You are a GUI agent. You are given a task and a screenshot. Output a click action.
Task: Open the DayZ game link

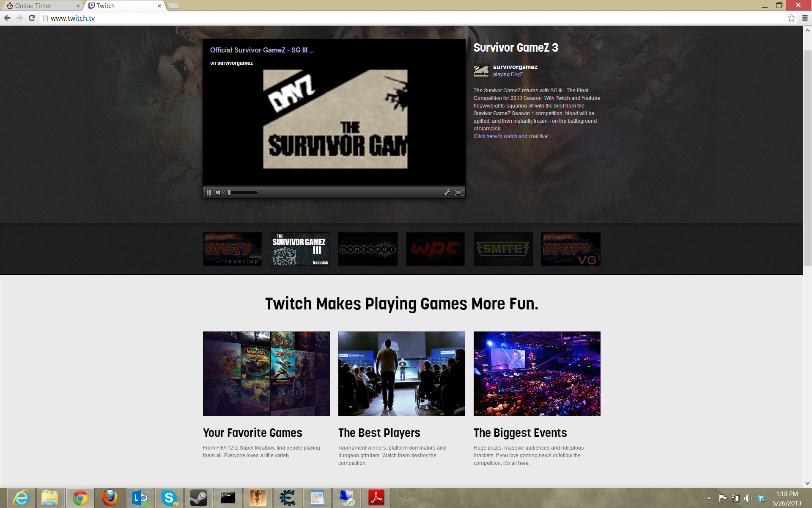(x=517, y=75)
